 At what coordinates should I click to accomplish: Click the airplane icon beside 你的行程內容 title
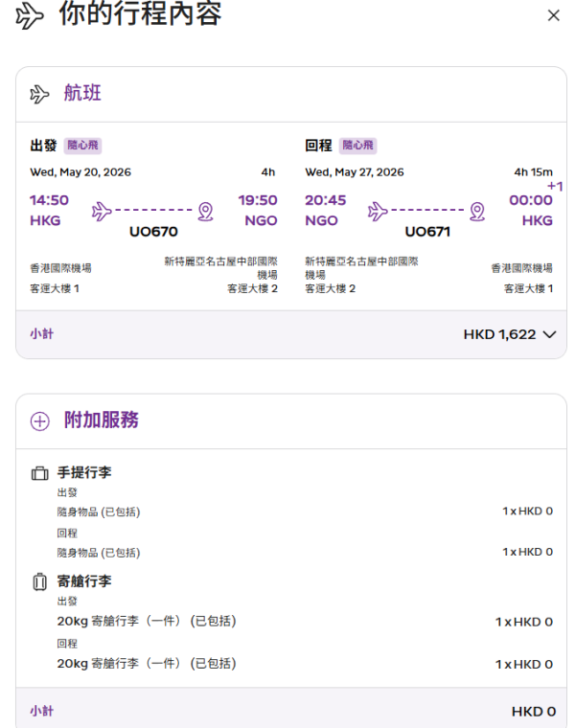coord(31,16)
